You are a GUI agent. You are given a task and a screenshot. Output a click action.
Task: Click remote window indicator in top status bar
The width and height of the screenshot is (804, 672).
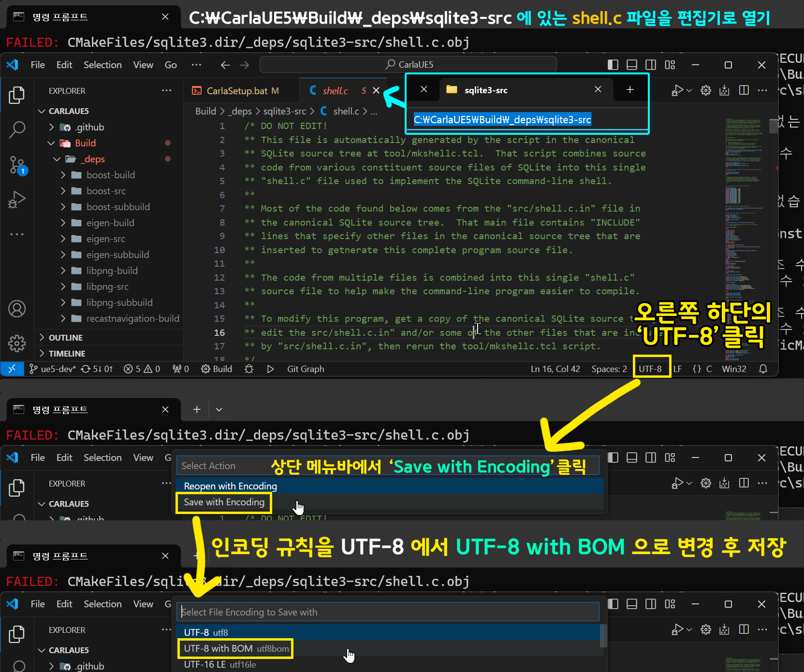tap(12, 369)
